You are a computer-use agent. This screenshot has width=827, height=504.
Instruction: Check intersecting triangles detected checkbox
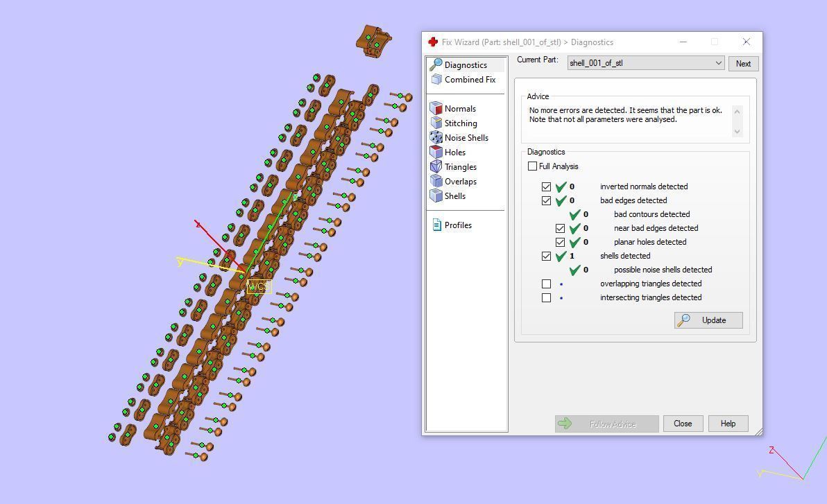click(547, 298)
